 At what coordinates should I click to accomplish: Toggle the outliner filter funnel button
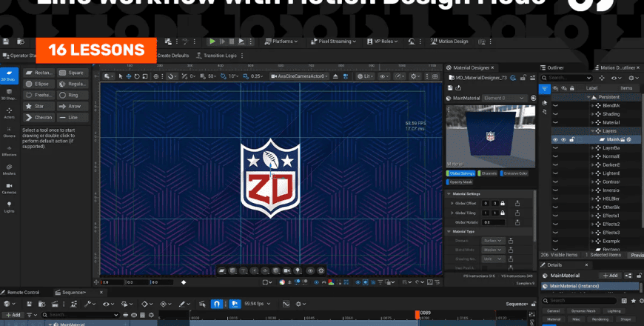(545, 88)
